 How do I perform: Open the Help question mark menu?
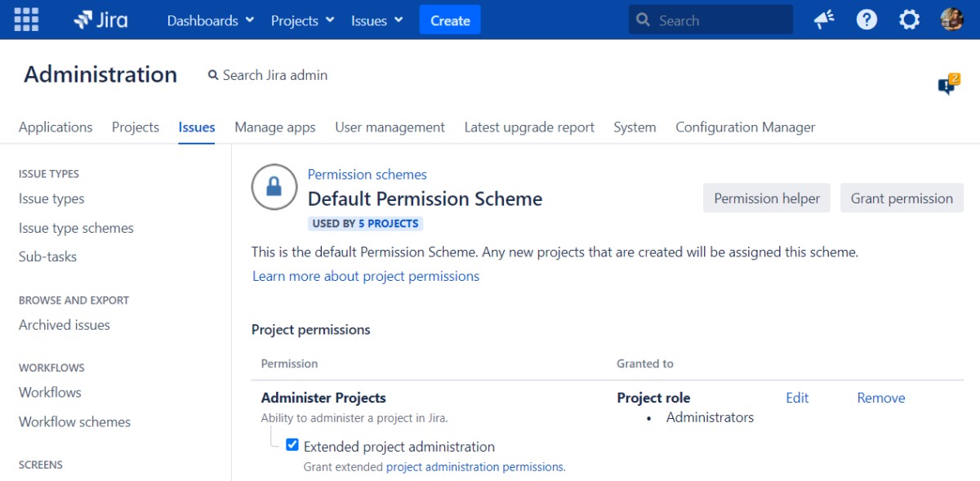866,17
